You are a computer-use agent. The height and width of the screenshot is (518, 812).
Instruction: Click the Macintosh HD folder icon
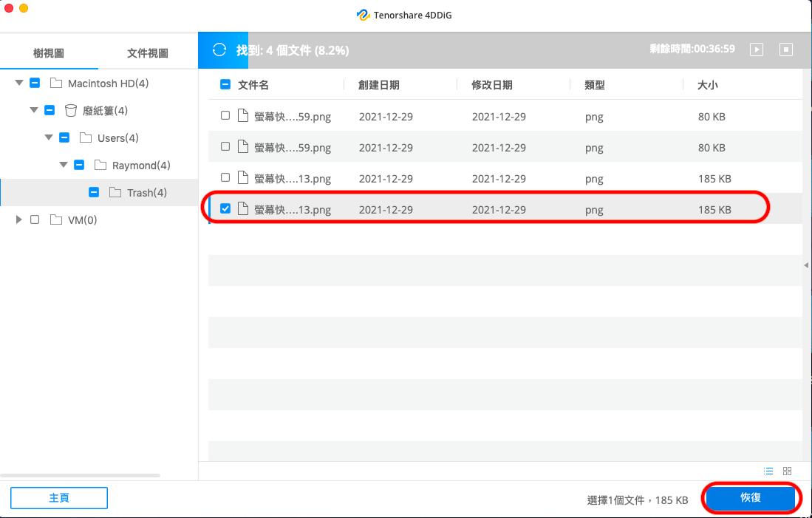point(56,83)
